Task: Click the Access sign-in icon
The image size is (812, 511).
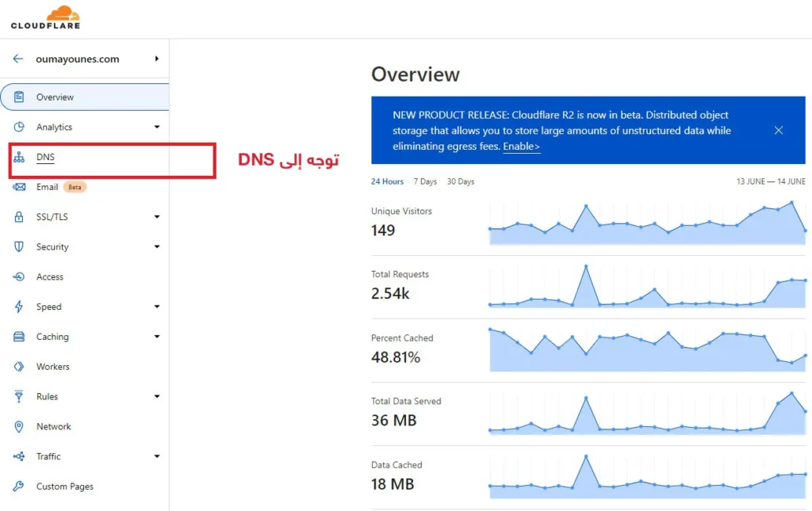Action: click(19, 276)
